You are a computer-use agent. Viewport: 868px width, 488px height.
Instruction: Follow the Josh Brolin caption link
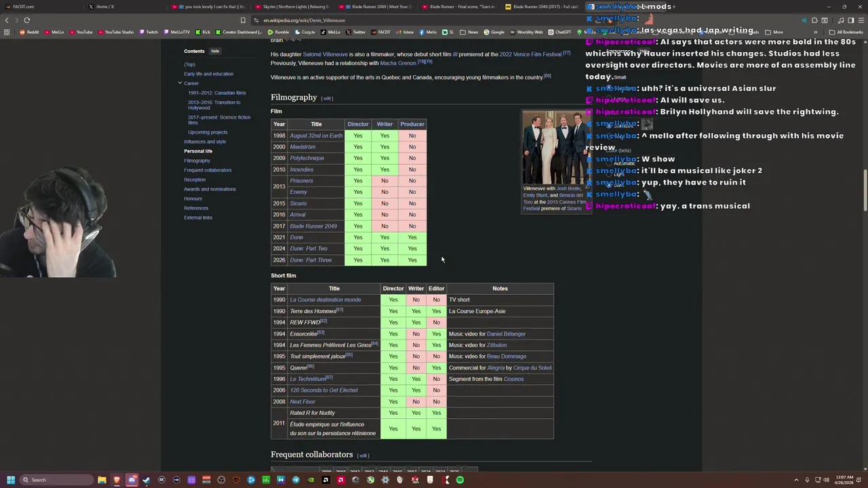point(569,188)
